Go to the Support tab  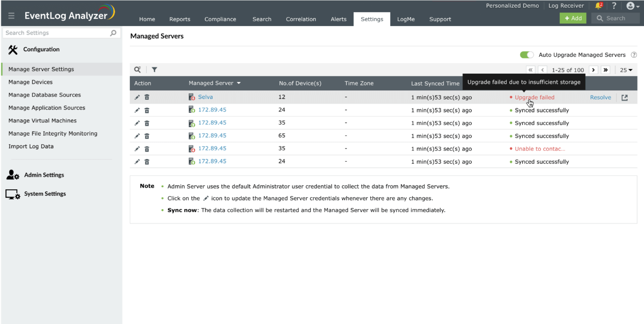tap(440, 19)
